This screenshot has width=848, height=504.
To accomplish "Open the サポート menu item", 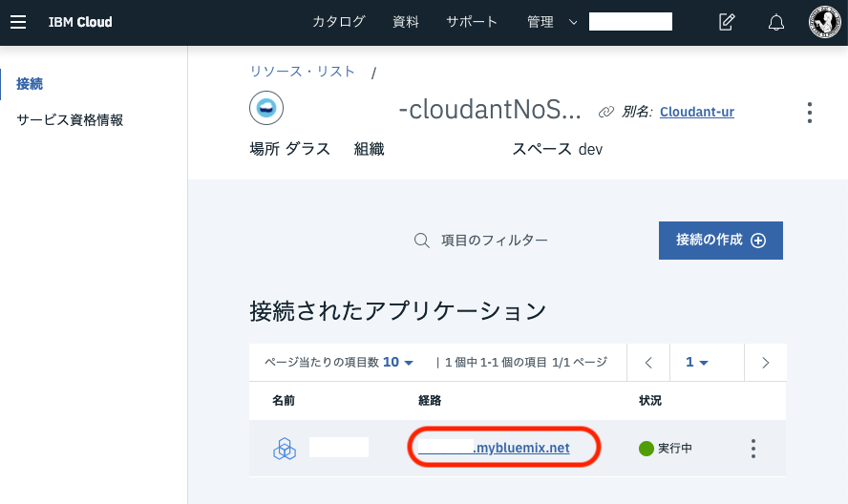I will coord(472,22).
